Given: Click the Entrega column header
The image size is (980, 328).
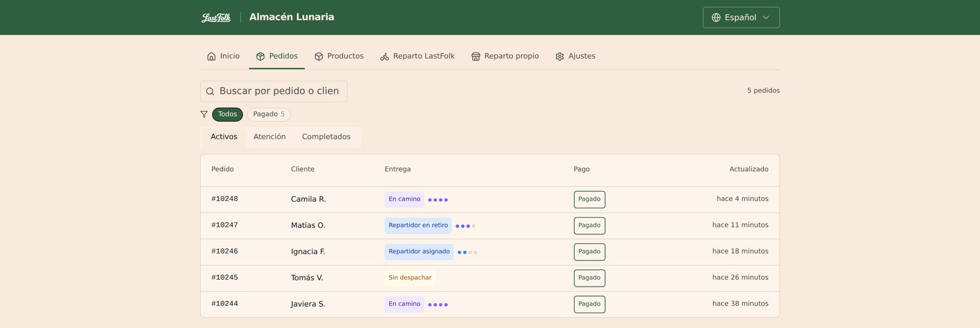Looking at the screenshot, I should (398, 169).
